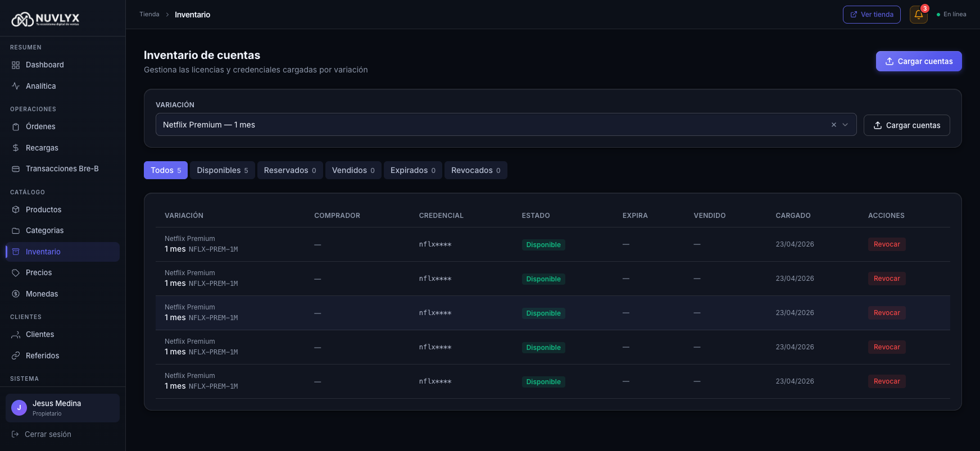The width and height of the screenshot is (980, 451).
Task: Open Órdenes in the sidebar
Action: point(62,127)
